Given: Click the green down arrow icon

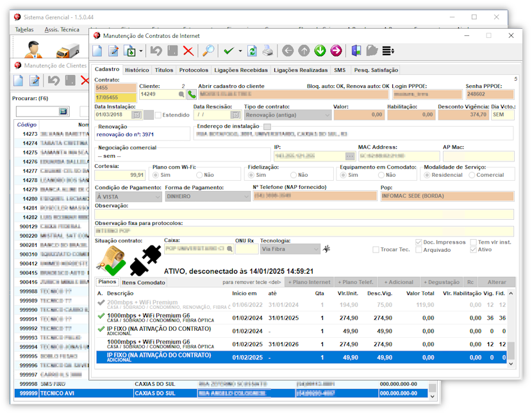Looking at the screenshot, I should coord(320,51).
